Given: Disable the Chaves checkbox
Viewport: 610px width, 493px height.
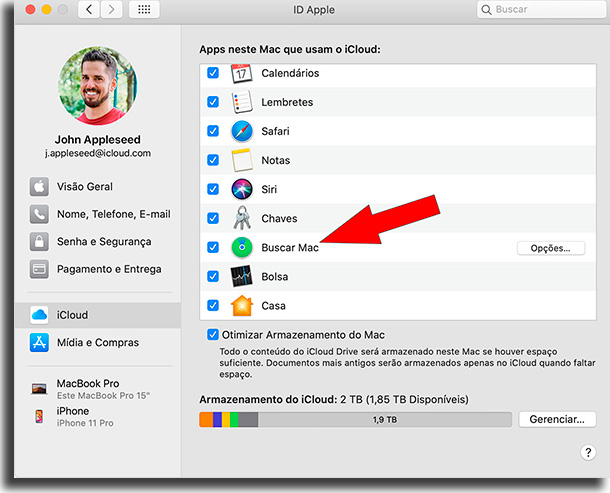Looking at the screenshot, I should (x=213, y=218).
